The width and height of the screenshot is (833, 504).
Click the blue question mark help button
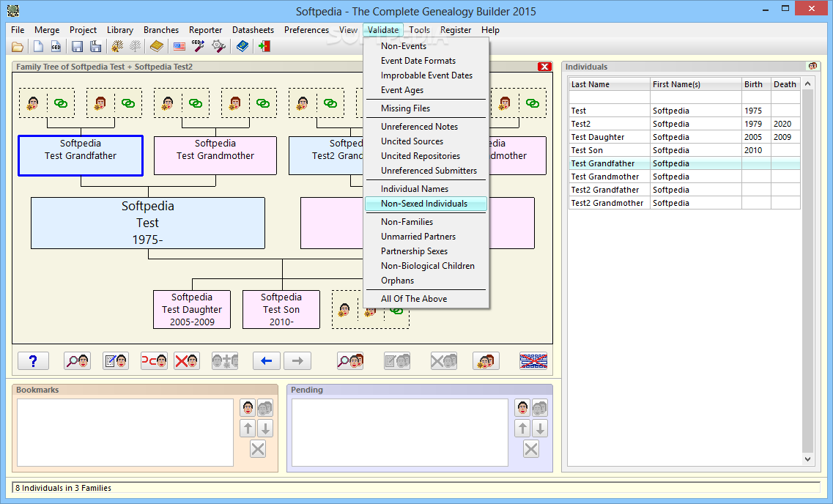[33, 361]
